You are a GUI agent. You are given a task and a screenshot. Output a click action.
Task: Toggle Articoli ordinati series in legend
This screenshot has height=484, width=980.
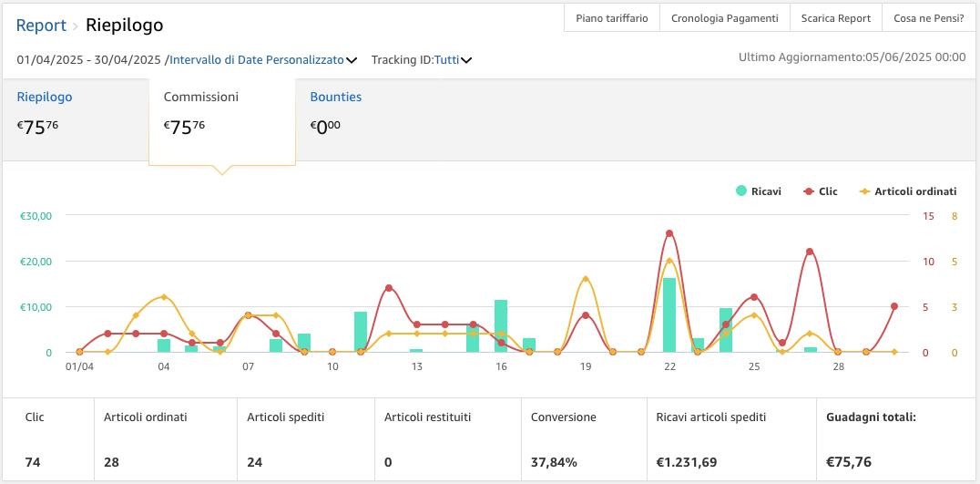coord(914,191)
